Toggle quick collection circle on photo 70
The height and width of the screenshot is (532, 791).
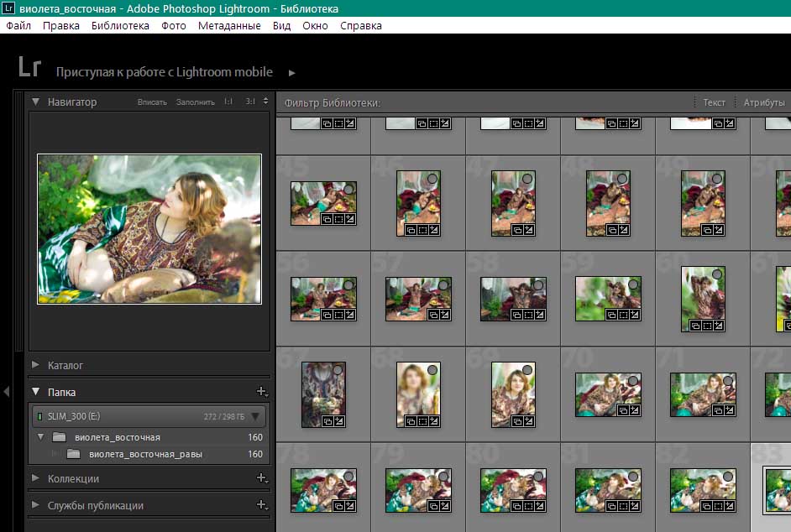(x=632, y=381)
